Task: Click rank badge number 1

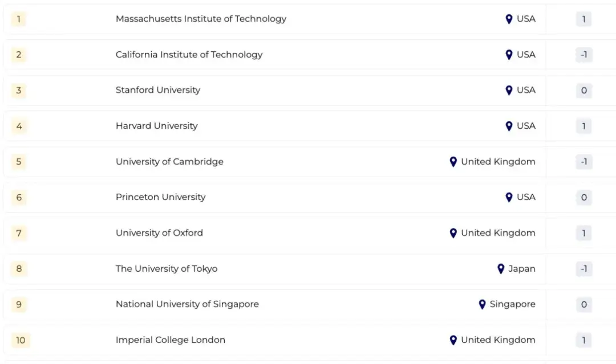Action: click(19, 19)
